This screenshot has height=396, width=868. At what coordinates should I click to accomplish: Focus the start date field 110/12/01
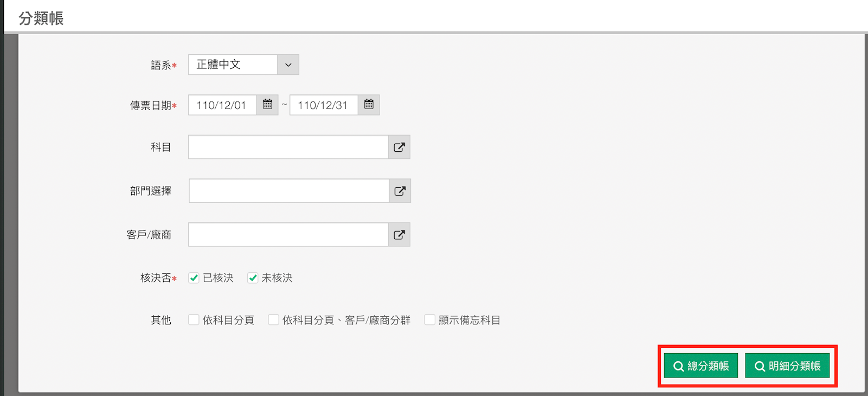point(222,105)
